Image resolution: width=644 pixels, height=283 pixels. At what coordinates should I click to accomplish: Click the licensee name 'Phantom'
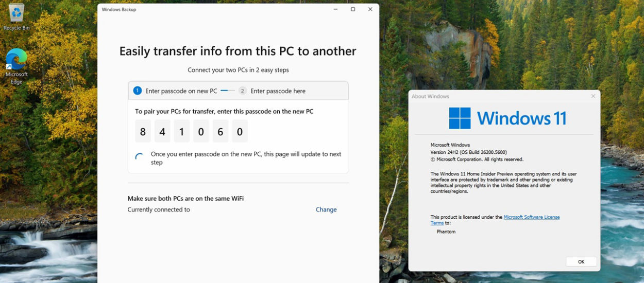(x=446, y=232)
